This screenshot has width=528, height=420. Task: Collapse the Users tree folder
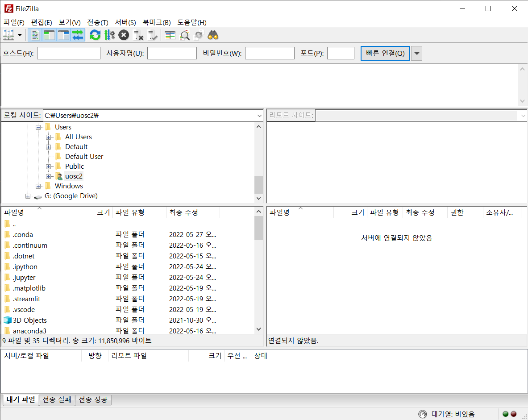click(38, 127)
